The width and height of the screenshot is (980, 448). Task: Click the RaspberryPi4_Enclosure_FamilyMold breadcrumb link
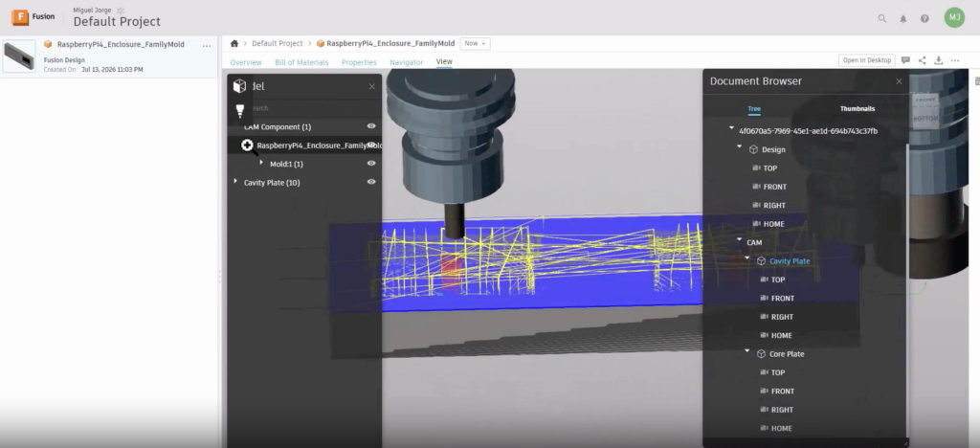(x=390, y=44)
